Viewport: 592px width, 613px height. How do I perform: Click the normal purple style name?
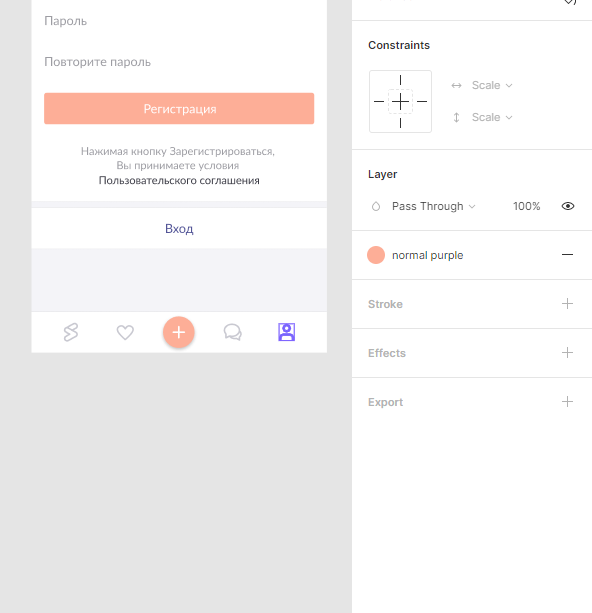[427, 255]
